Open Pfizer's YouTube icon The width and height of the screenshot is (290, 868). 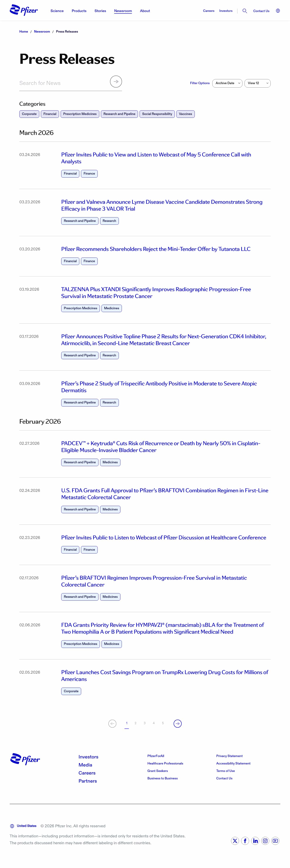(x=275, y=841)
